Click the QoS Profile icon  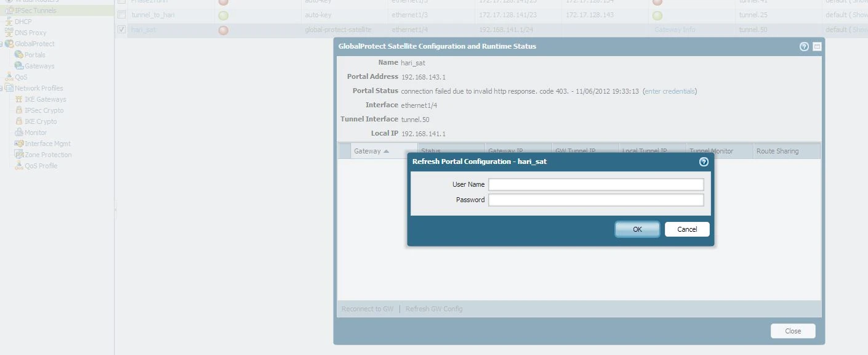(x=19, y=166)
